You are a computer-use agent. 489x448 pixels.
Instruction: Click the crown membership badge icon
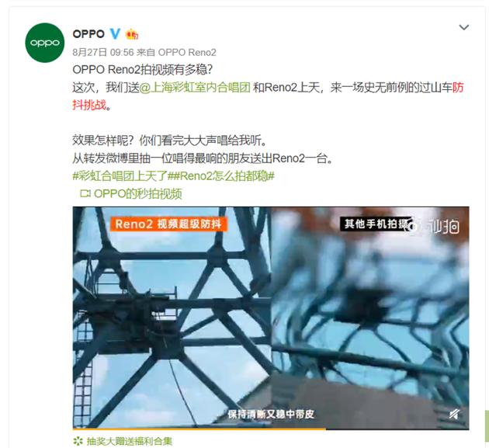[132, 34]
